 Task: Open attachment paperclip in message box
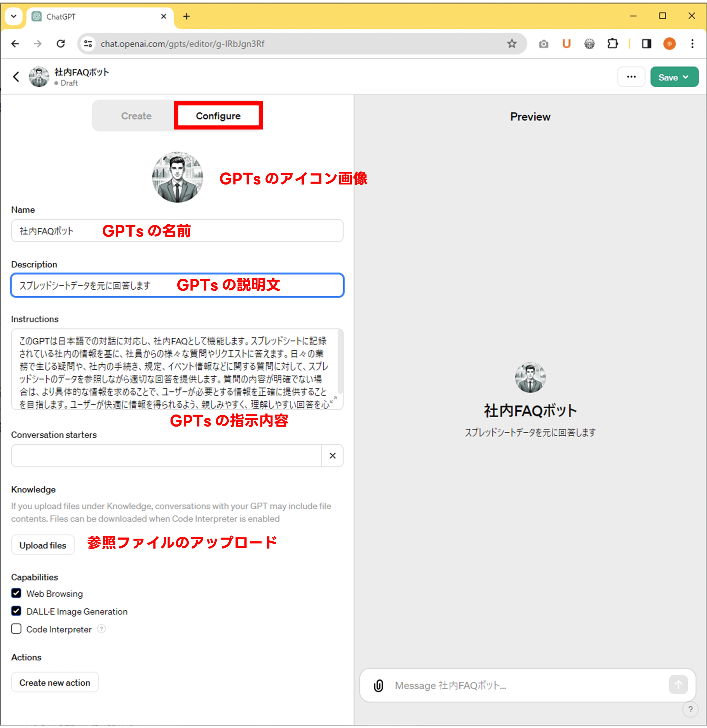click(x=378, y=685)
